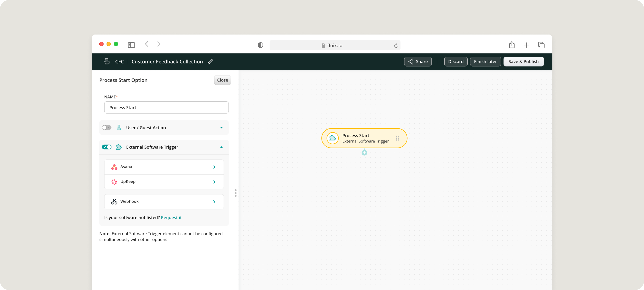Screen dimensions: 644x290
Task: Click the panel resize handle dots
Action: coord(235,193)
